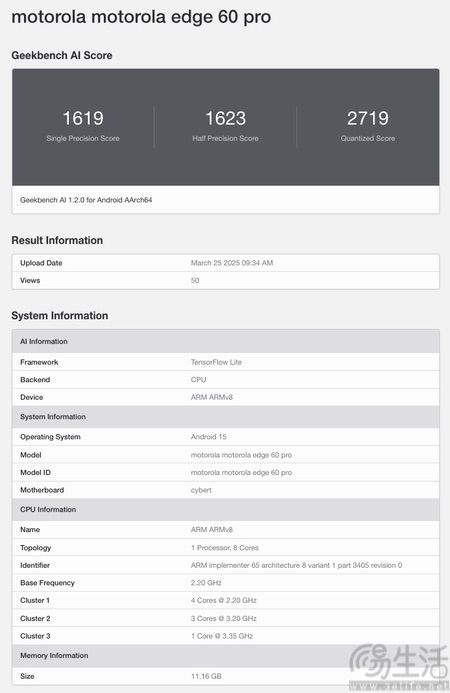The width and height of the screenshot is (450, 693).
Task: Select the Model row value 'motorola motorola edge 60 pro'
Action: point(241,455)
